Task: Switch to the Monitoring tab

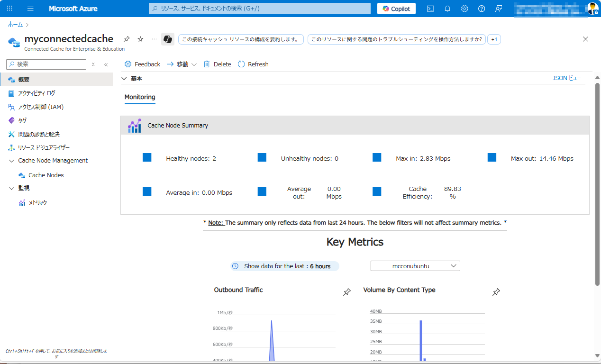Action: (x=139, y=97)
